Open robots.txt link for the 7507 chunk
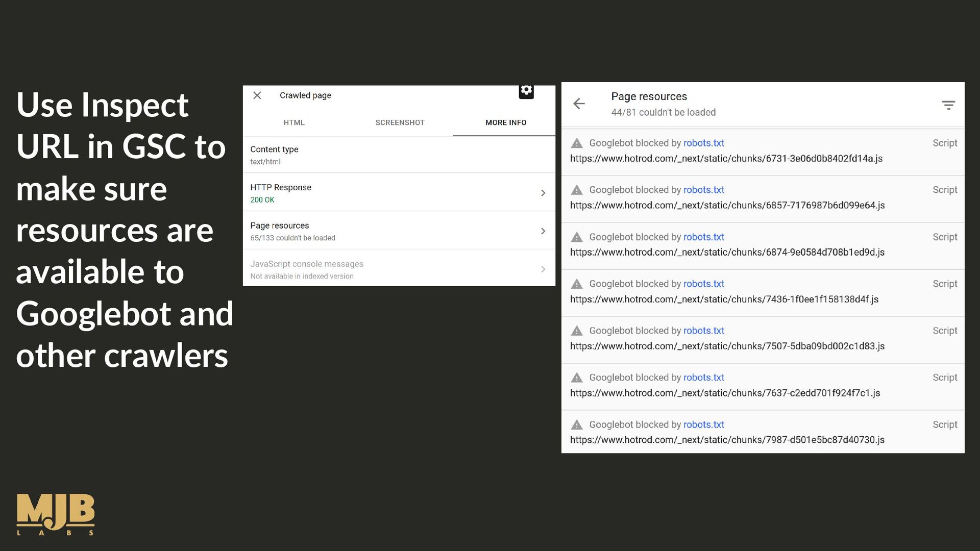The width and height of the screenshot is (980, 551). click(704, 331)
